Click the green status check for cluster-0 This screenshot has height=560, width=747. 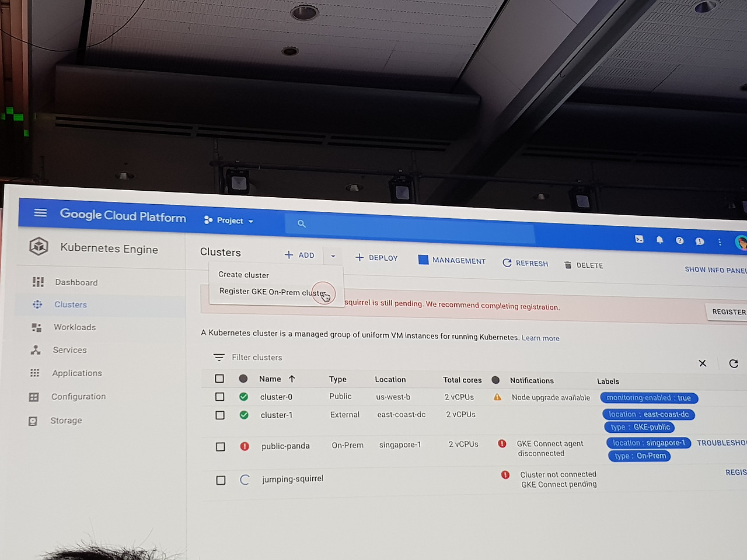(x=243, y=397)
